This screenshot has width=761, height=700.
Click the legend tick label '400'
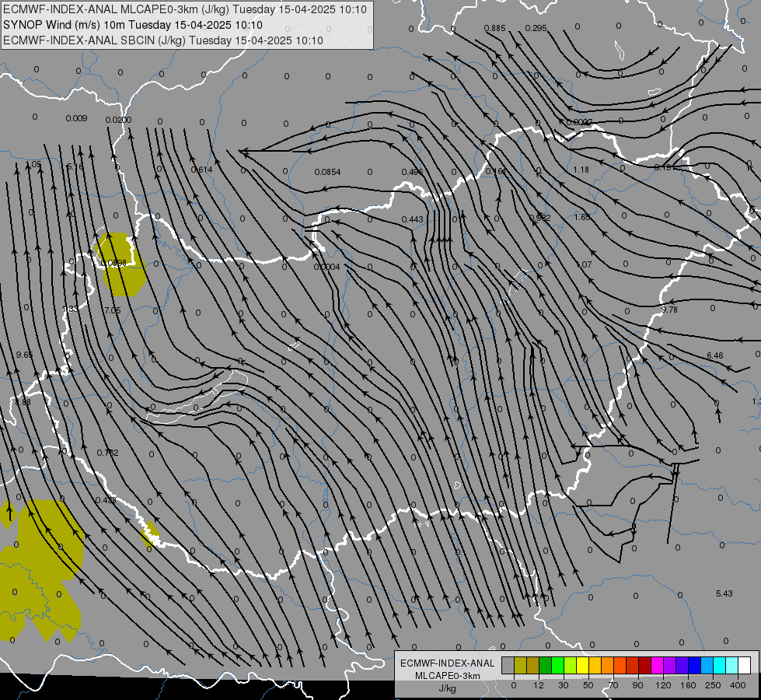[738, 685]
